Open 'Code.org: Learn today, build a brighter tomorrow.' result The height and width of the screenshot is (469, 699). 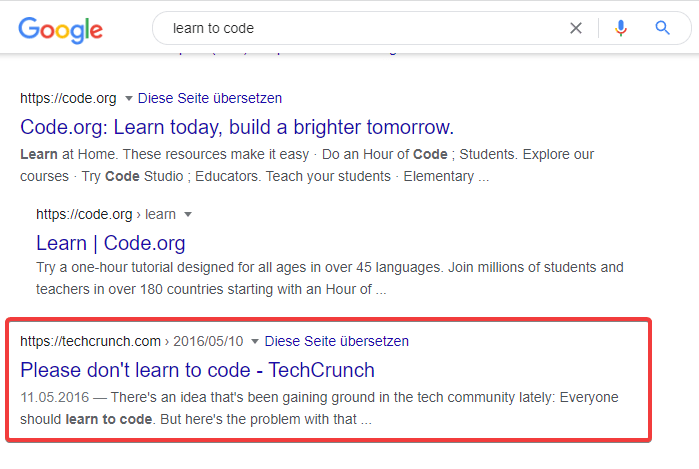point(237,127)
